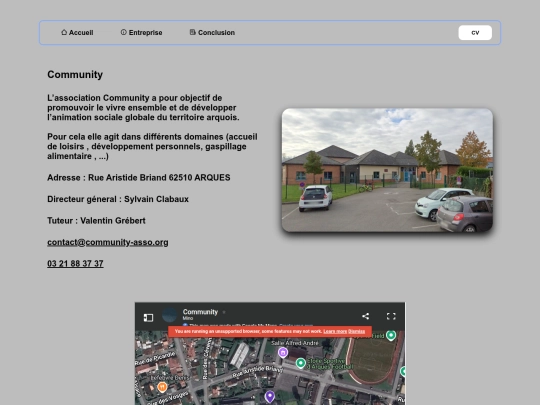Open the map in fullscreen
Image resolution: width=540 pixels, height=405 pixels.
(x=391, y=316)
